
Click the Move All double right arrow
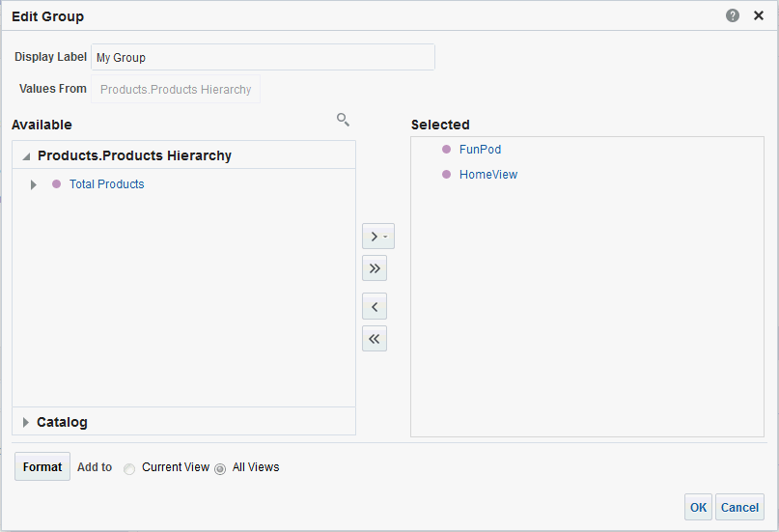coord(375,268)
